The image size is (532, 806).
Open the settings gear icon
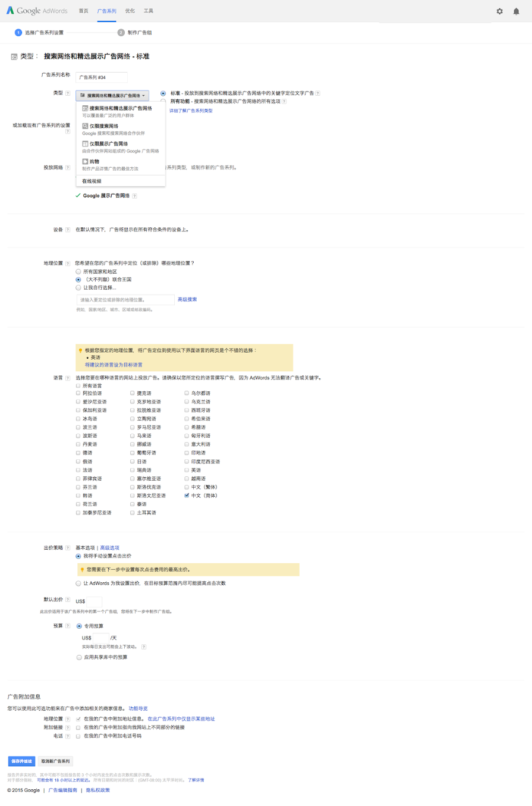(499, 11)
